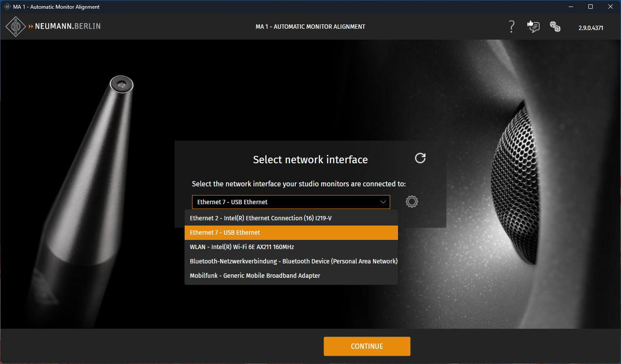Click the selected network interface text field
The image size is (621, 364).
pos(283,202)
